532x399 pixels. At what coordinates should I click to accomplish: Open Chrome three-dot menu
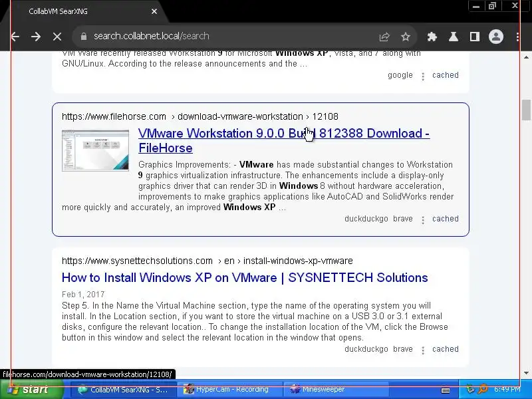tap(517, 37)
